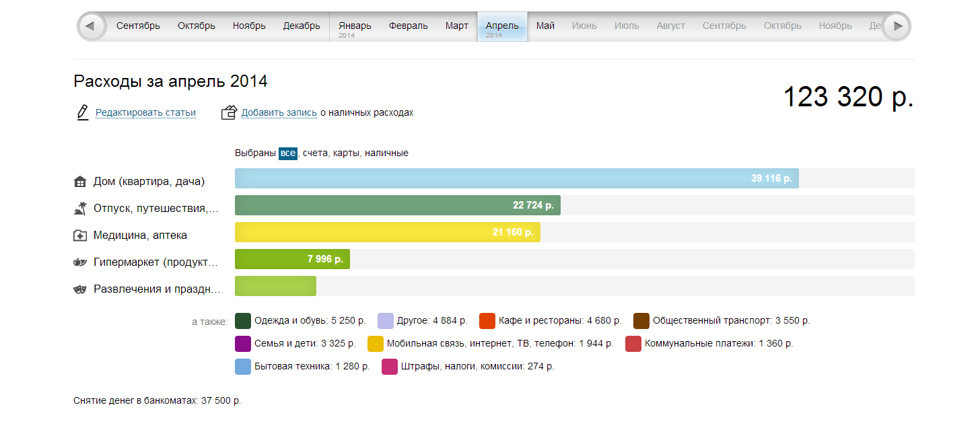Filter expenses by 'счета'
The image size is (980, 434).
tap(315, 153)
